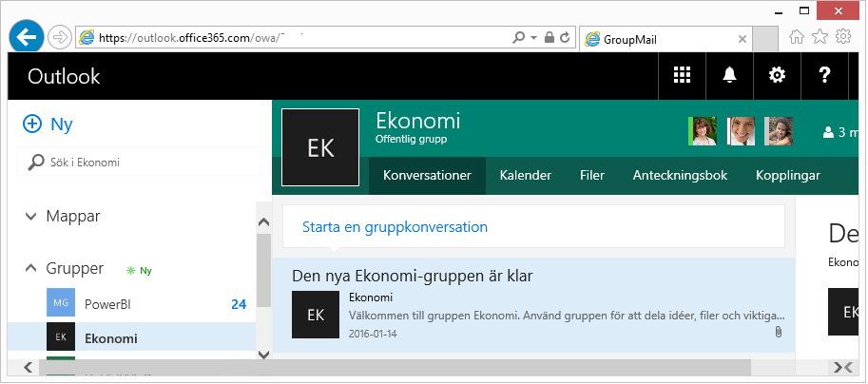Maximize the browser window
Screen dimensions: 868x384
[804, 10]
